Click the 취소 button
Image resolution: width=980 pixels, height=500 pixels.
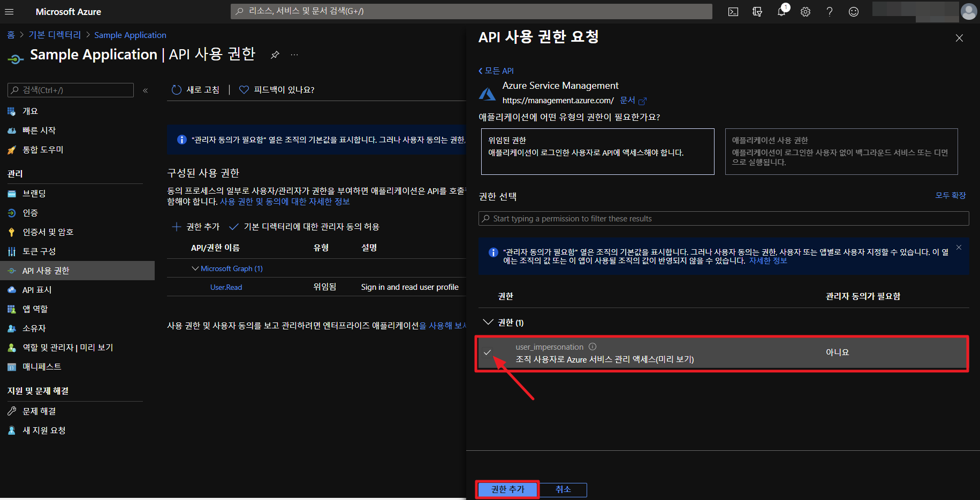point(563,489)
